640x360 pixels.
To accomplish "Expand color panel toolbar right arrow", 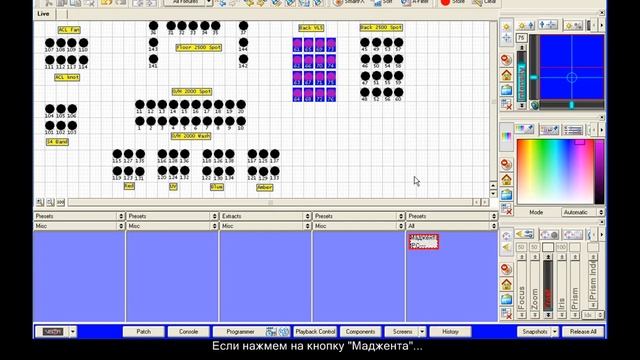I will pos(601,130).
